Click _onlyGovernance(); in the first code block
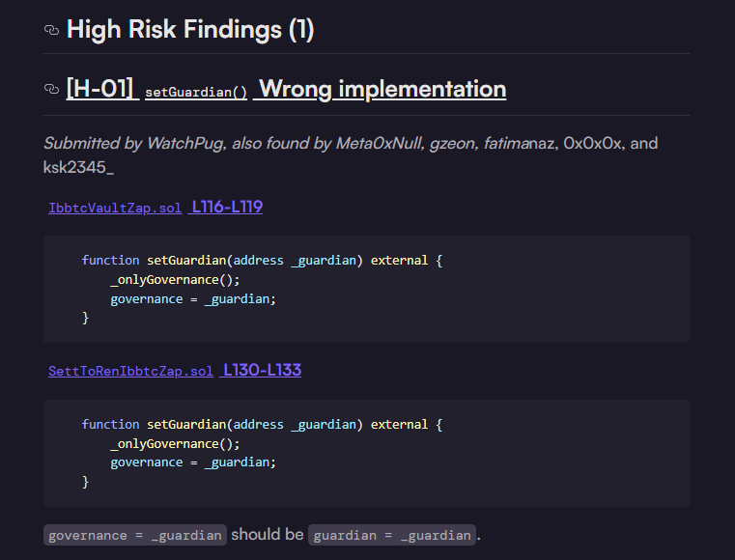 pos(176,280)
